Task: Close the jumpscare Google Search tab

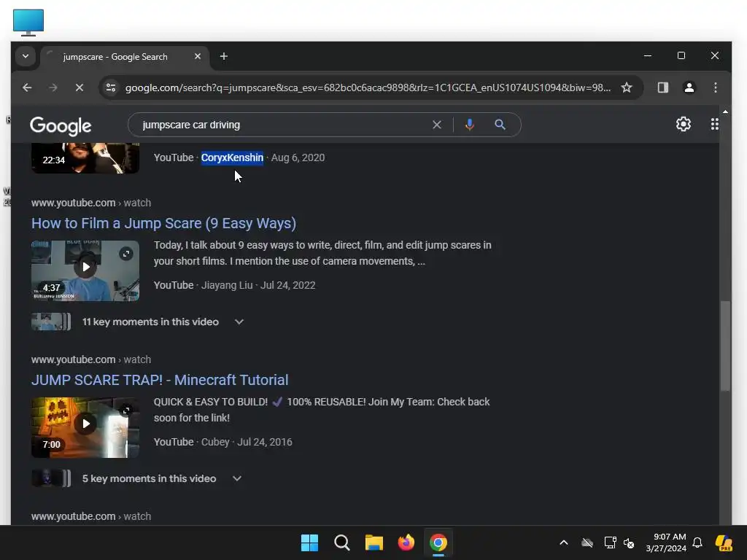Action: 197,56
